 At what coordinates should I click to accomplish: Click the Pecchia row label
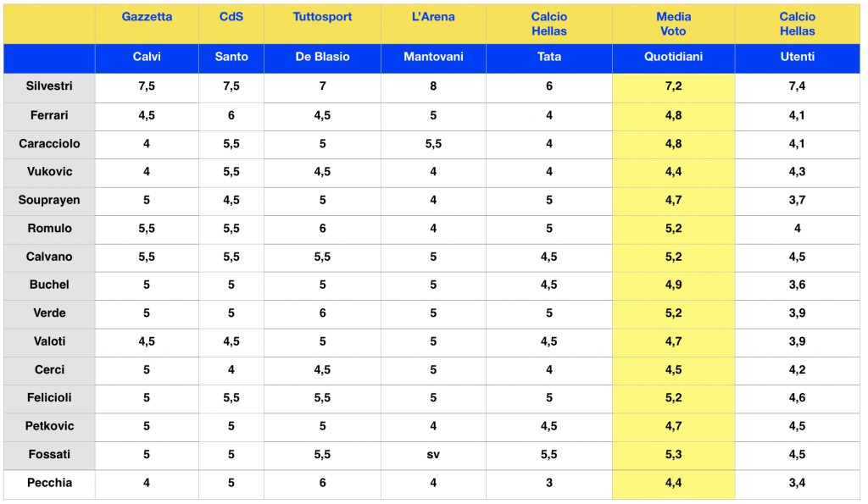point(49,483)
